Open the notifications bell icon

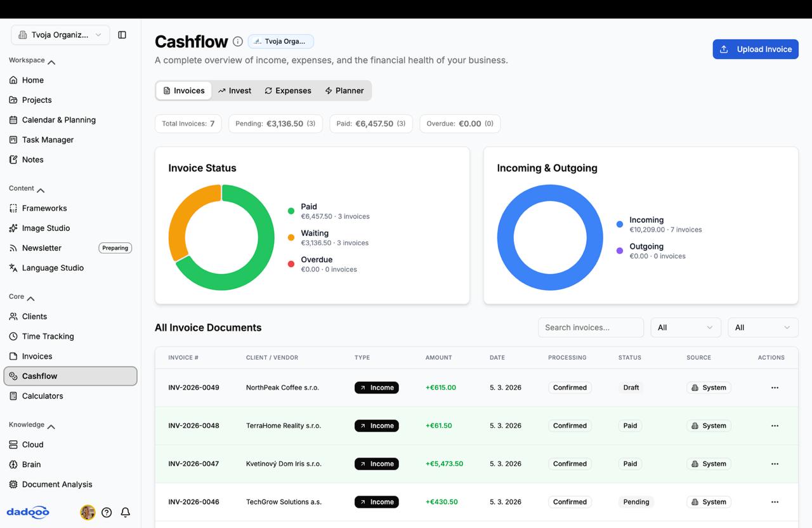[x=126, y=512]
